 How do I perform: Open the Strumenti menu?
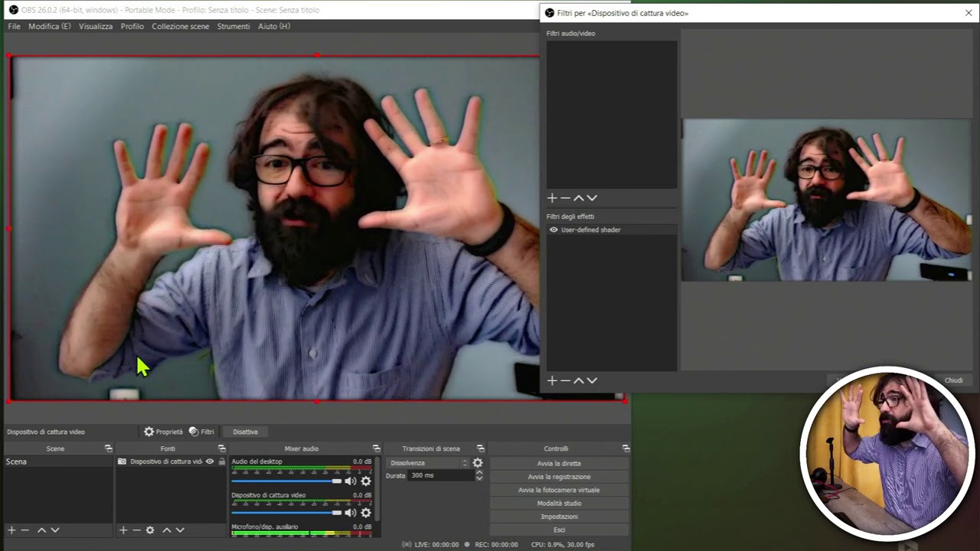click(x=233, y=26)
